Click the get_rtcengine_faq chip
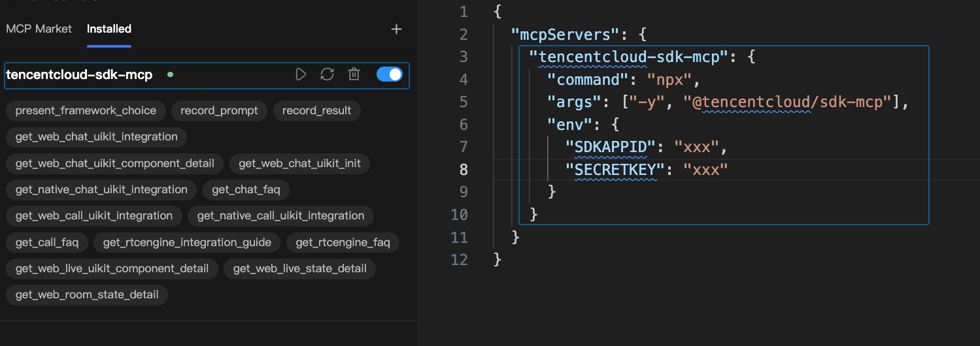The width and height of the screenshot is (980, 346). click(343, 242)
